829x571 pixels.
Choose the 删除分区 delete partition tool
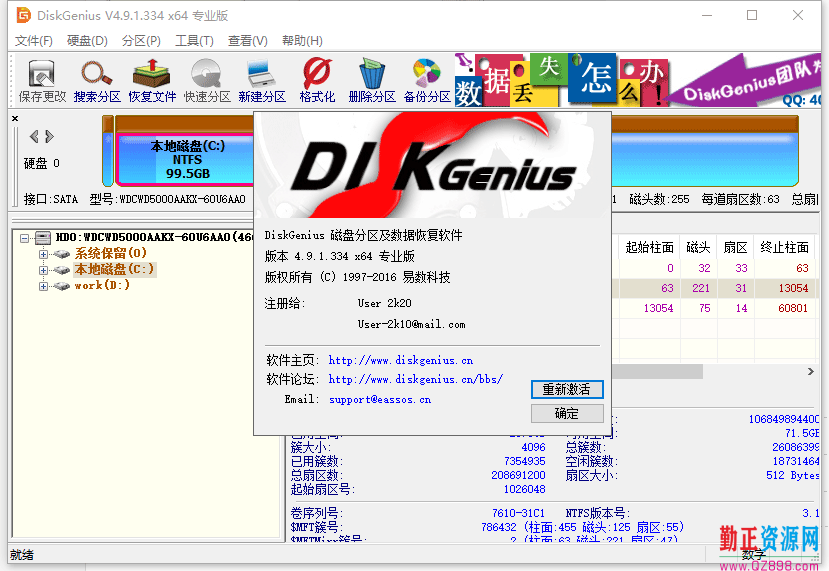coord(372,81)
